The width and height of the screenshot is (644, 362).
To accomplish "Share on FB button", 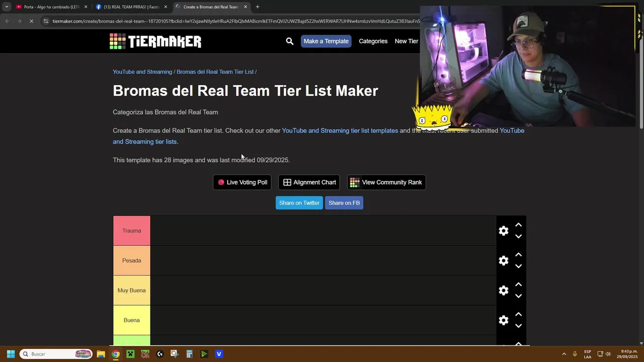I will click(x=344, y=203).
